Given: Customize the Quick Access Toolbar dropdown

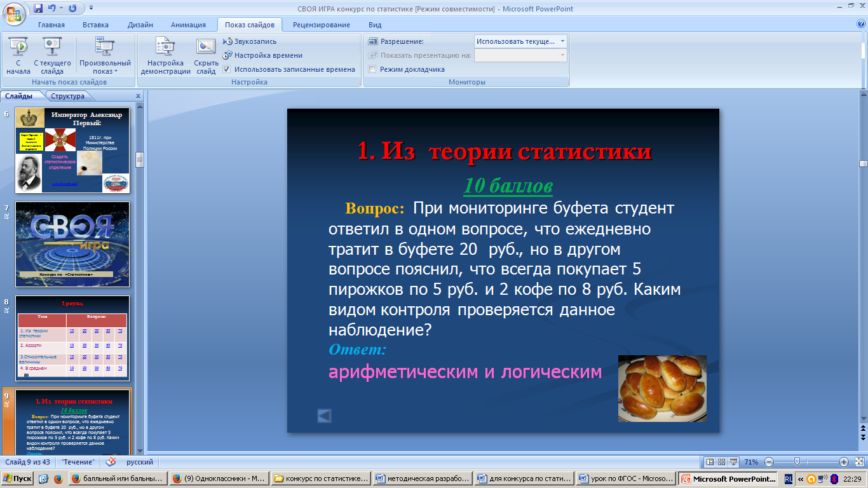Looking at the screenshot, I should [x=91, y=8].
